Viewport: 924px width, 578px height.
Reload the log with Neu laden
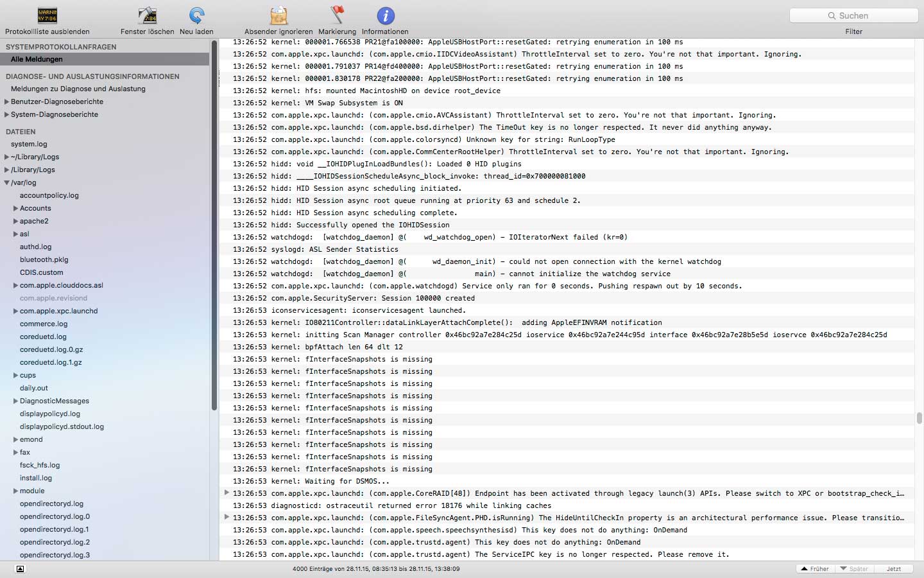tap(196, 16)
